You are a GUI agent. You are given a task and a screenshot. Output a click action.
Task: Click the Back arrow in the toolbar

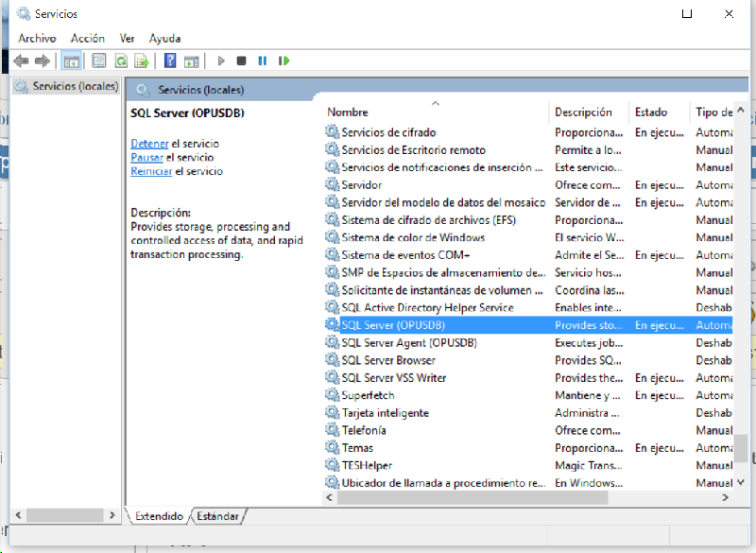click(x=21, y=60)
